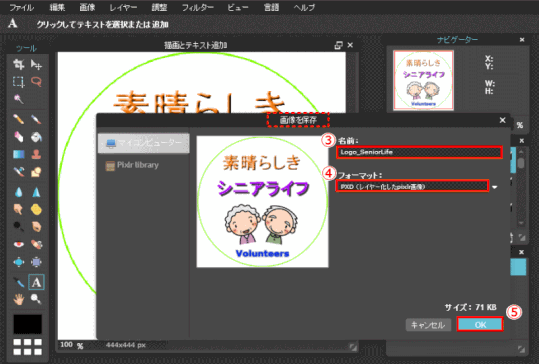Select the Pencil tool
This screenshot has width=539, height=364.
pos(19,119)
